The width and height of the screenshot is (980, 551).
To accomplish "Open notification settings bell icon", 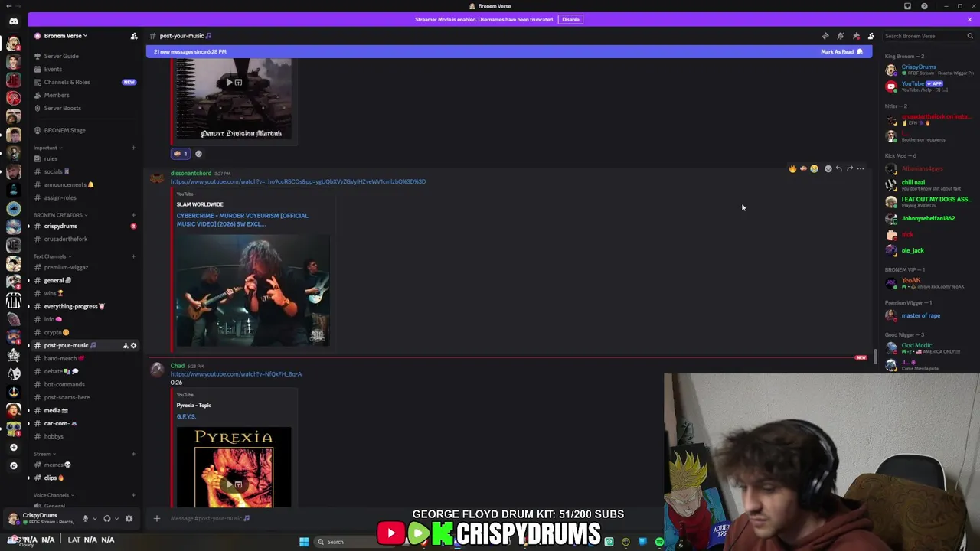I will click(x=840, y=36).
